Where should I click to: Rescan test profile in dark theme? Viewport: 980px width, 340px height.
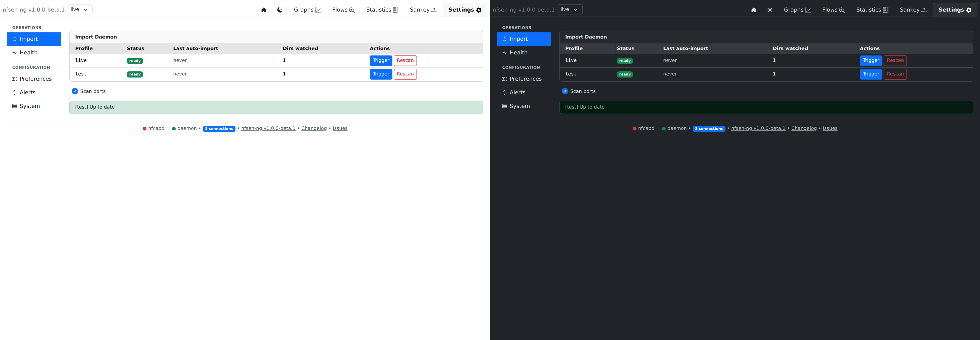895,74
